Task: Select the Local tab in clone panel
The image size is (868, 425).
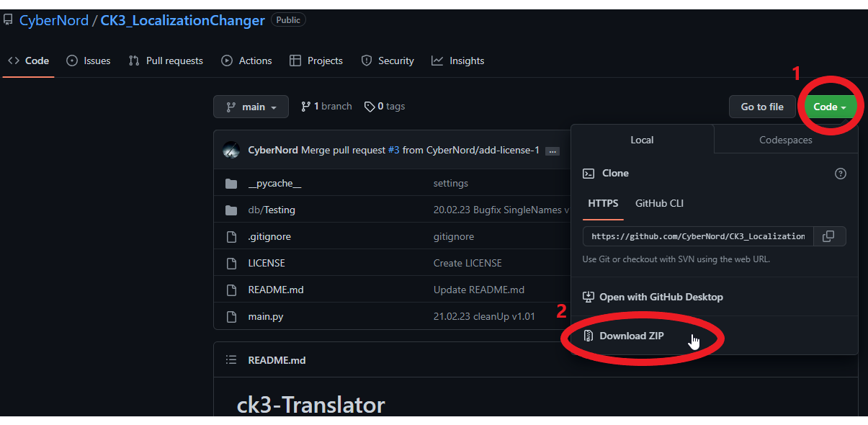Action: [642, 140]
